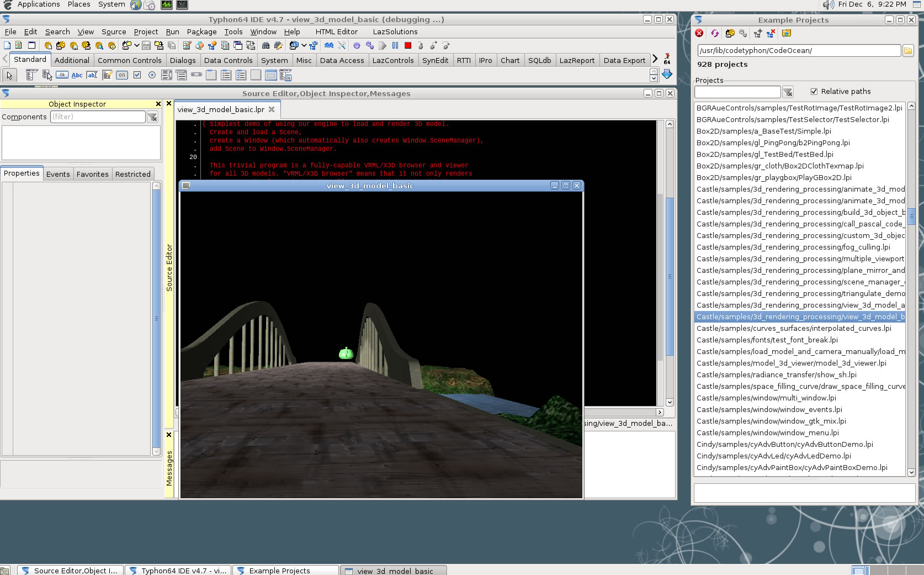Click the red Stop debugging icon
The height and width of the screenshot is (575, 924).
[408, 45]
